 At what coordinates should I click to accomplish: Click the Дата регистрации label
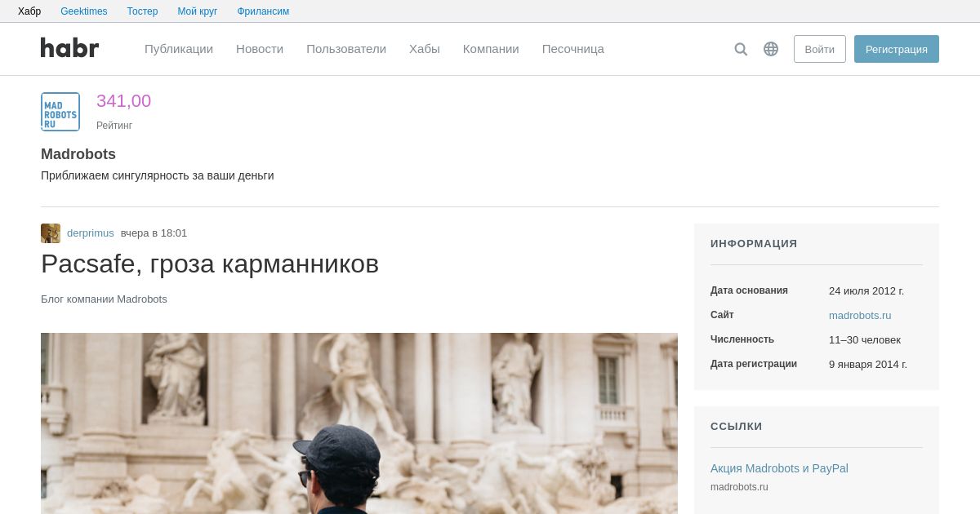click(x=754, y=364)
